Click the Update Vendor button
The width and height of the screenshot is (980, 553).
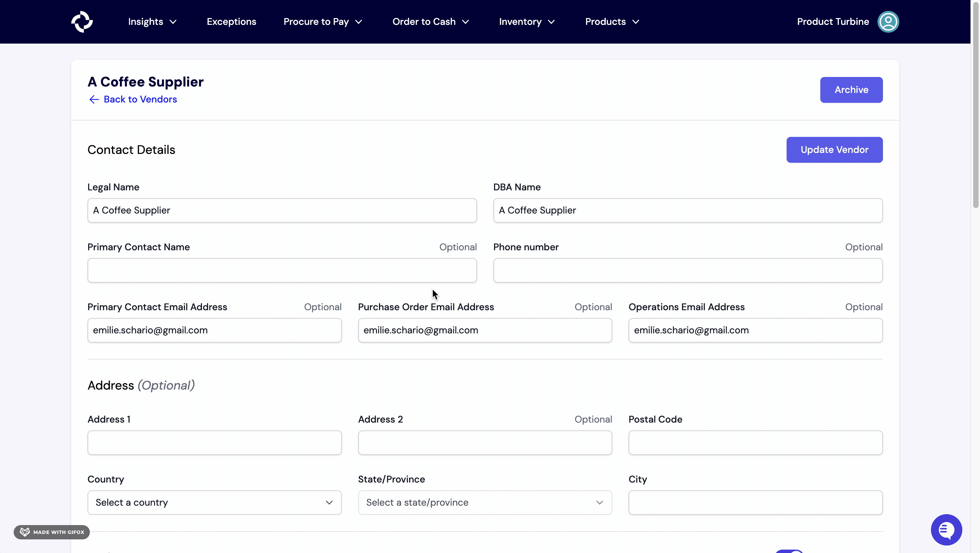click(834, 149)
